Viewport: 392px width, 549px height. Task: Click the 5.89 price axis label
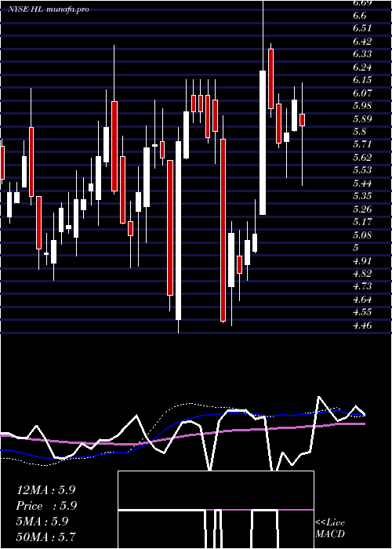pos(362,118)
